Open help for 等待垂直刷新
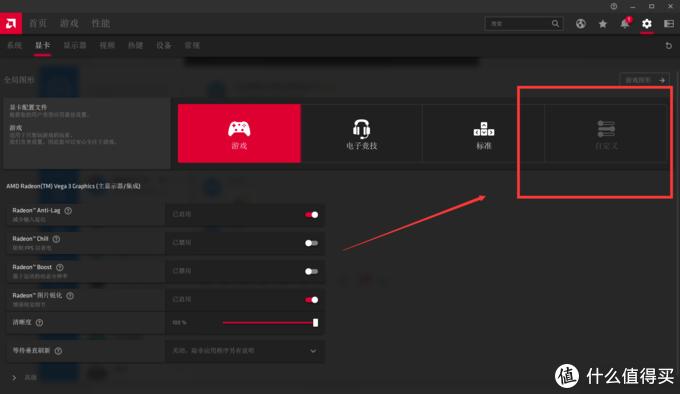 pos(58,351)
